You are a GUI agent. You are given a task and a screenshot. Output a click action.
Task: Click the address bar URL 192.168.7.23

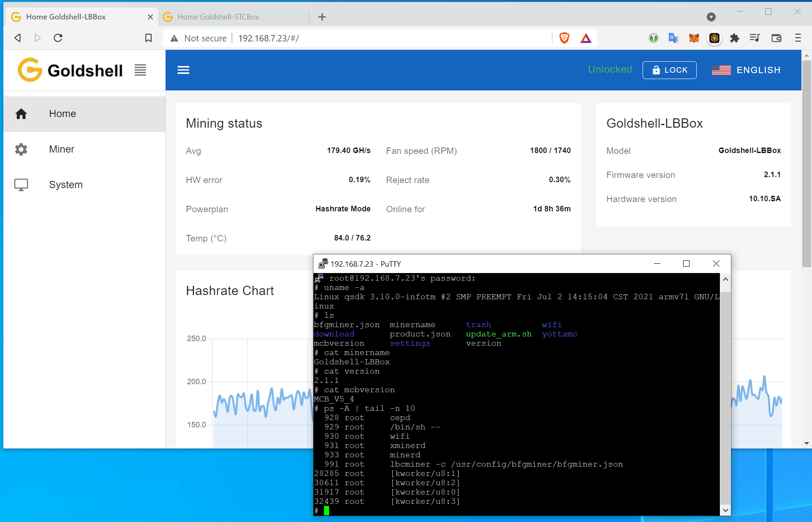pyautogui.click(x=268, y=38)
